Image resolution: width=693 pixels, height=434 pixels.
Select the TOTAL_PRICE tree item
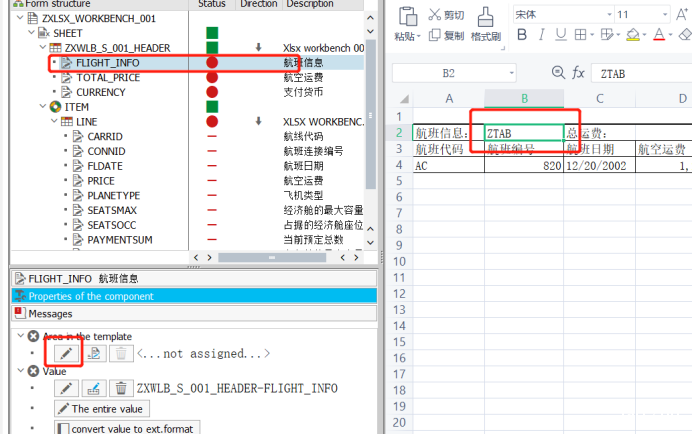point(108,78)
